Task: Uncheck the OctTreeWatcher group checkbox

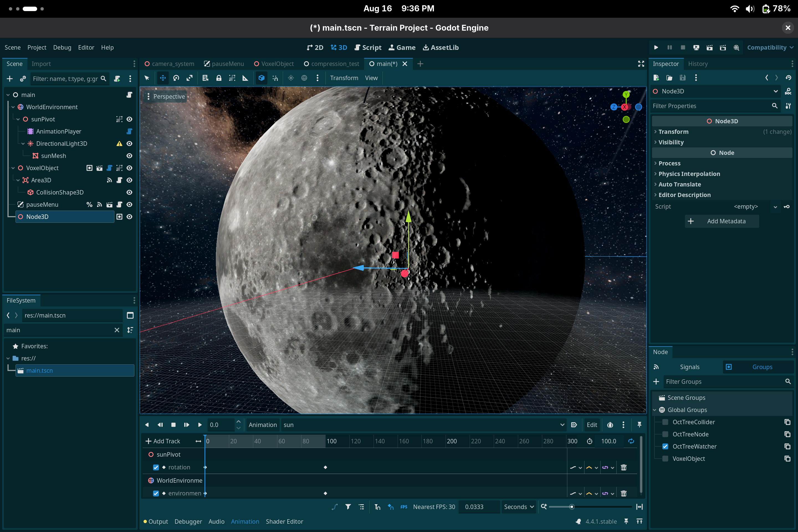Action: point(665,446)
